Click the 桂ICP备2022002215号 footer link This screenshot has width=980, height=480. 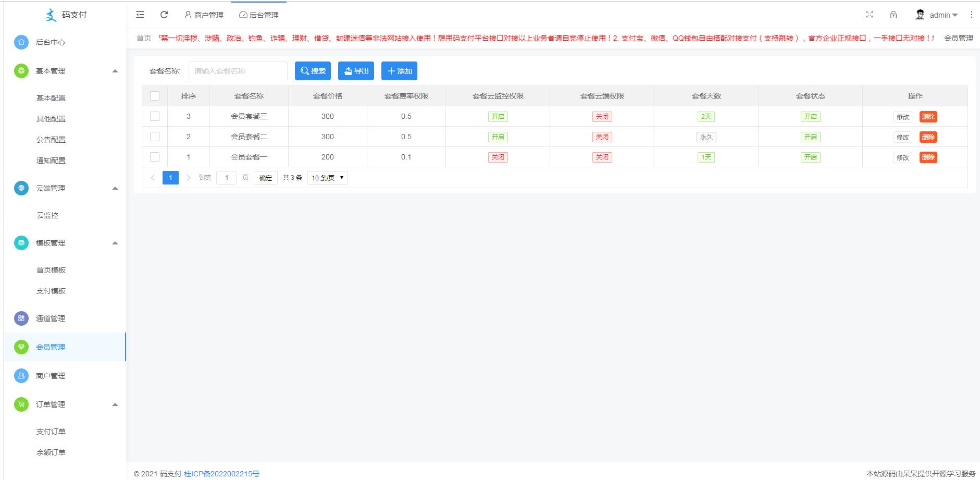pyautogui.click(x=221, y=474)
